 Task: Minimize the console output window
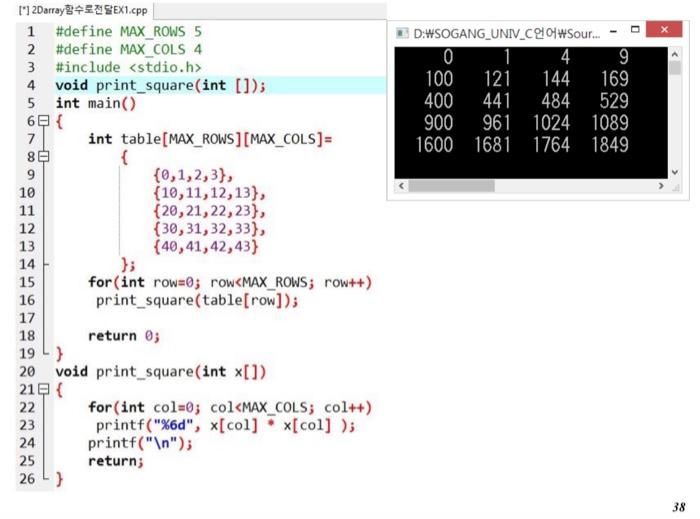pos(614,31)
